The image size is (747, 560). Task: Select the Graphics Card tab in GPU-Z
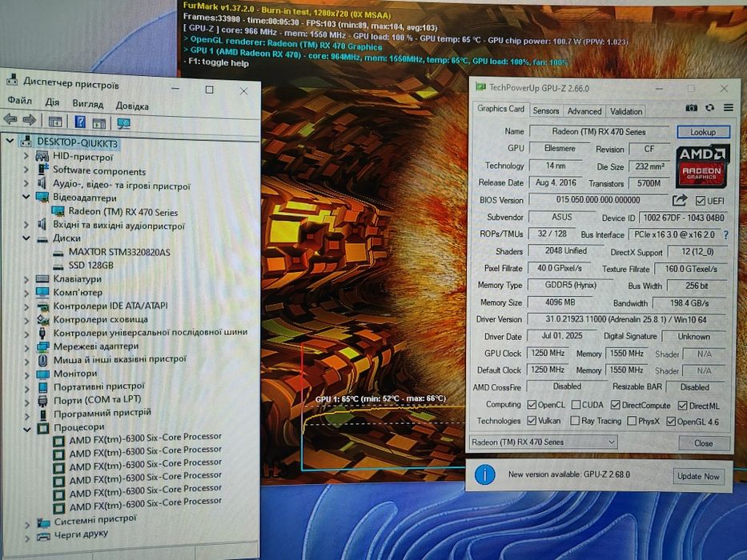click(500, 109)
